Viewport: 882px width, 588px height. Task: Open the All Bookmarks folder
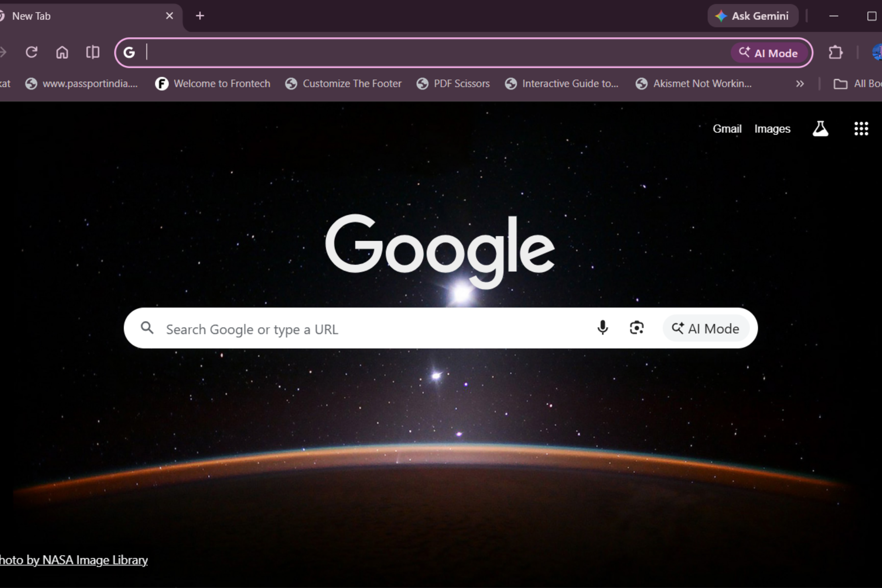click(858, 84)
